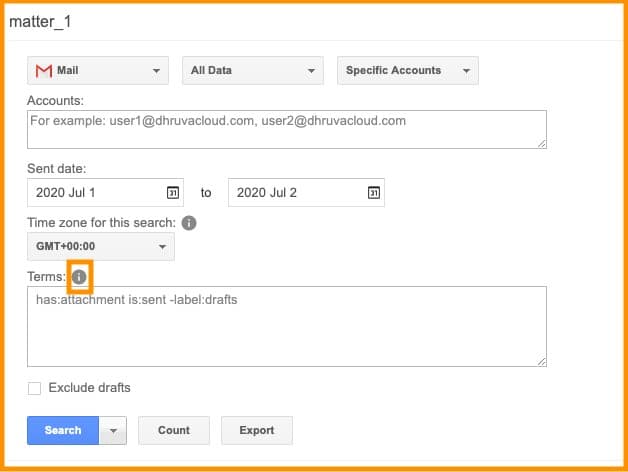Click the 2020 Jul 1 date field
Image resolution: width=628 pixels, height=472 pixels.
coord(95,192)
